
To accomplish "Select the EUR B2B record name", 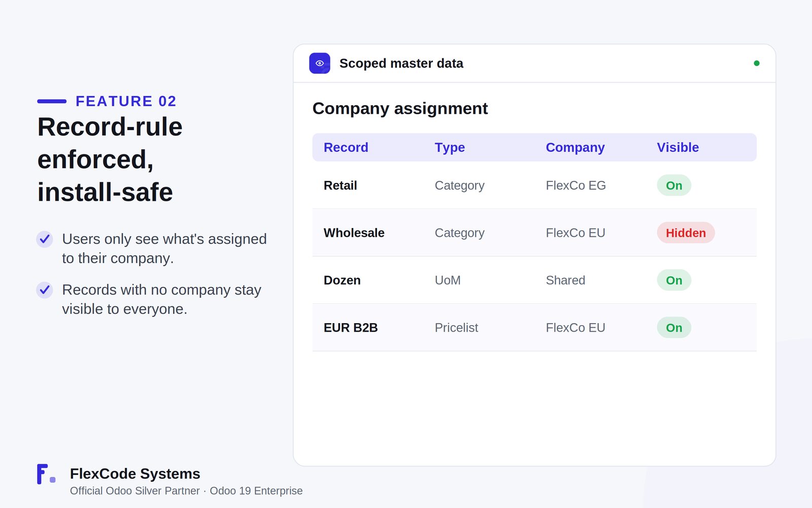I will coord(351,328).
